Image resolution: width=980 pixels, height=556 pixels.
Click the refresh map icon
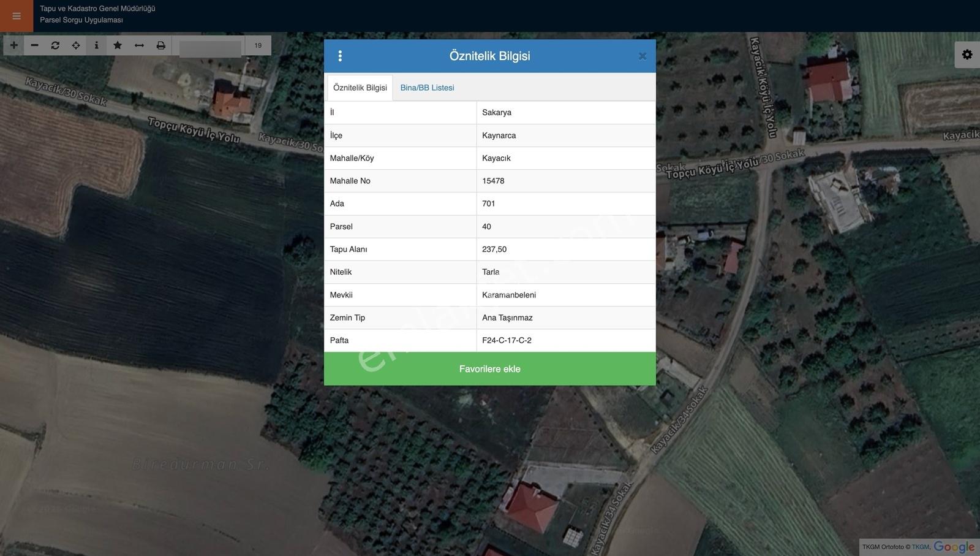point(55,45)
